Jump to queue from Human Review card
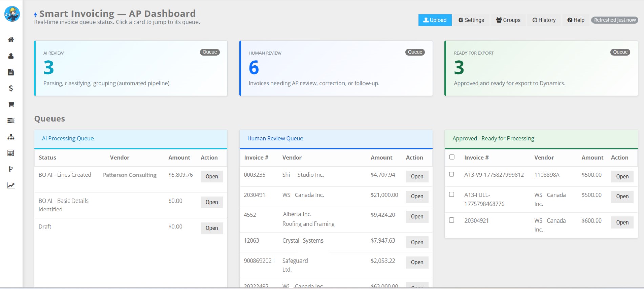The image size is (644, 289). (336, 68)
